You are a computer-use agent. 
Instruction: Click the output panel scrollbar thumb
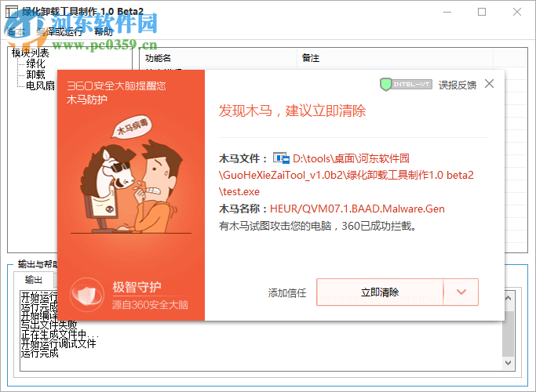(508, 334)
